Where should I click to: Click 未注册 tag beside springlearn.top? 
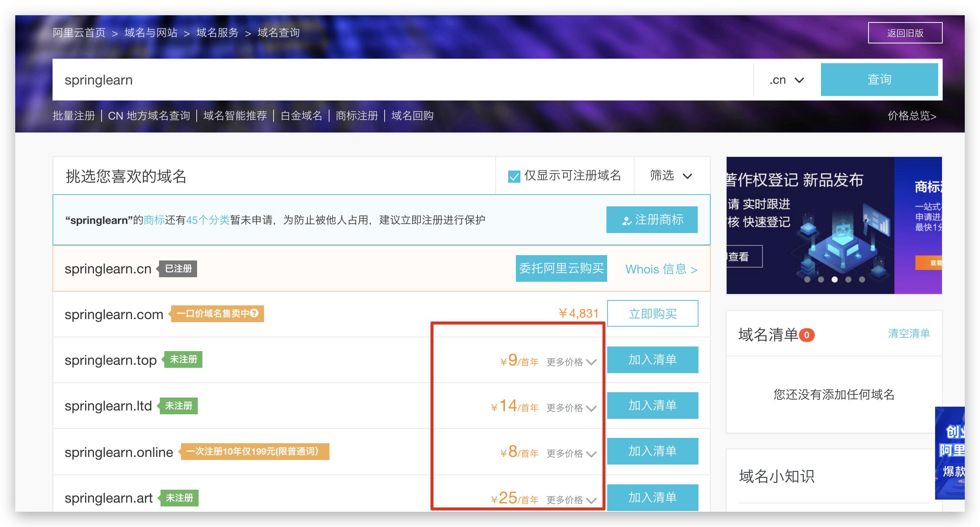[x=183, y=359]
